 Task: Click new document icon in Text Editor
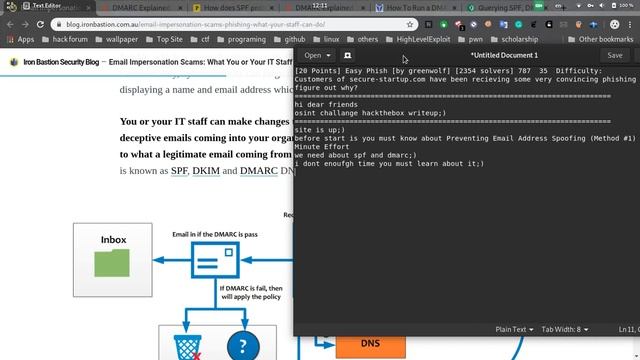[x=347, y=55]
